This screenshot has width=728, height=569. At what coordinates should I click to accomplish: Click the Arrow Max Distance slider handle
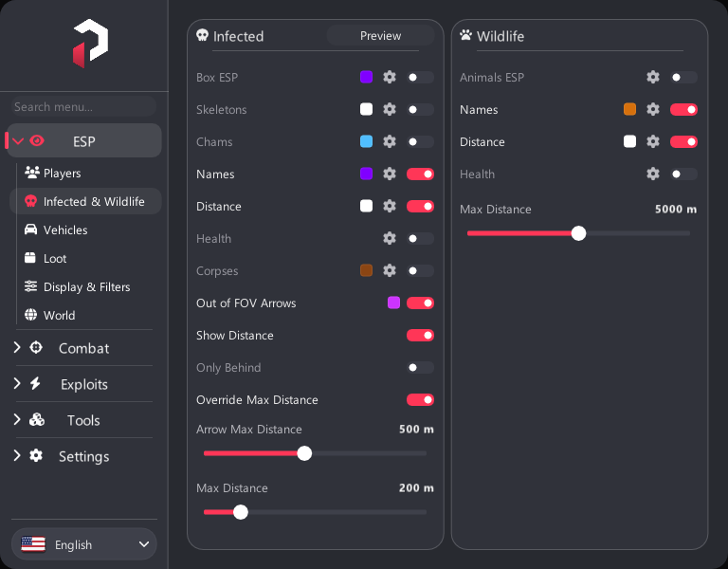(x=304, y=453)
